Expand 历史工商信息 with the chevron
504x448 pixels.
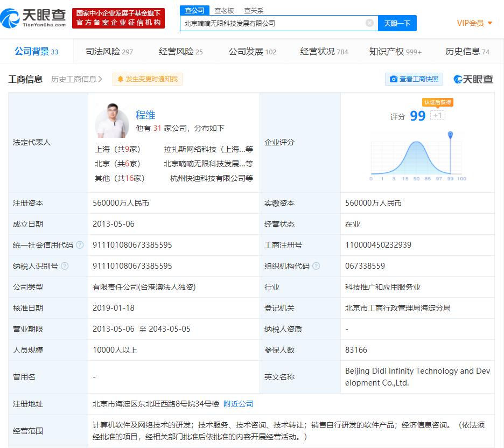click(x=77, y=79)
